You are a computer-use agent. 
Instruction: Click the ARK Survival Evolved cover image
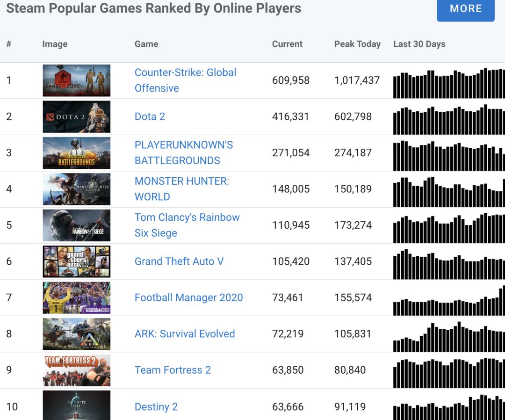[x=77, y=334]
